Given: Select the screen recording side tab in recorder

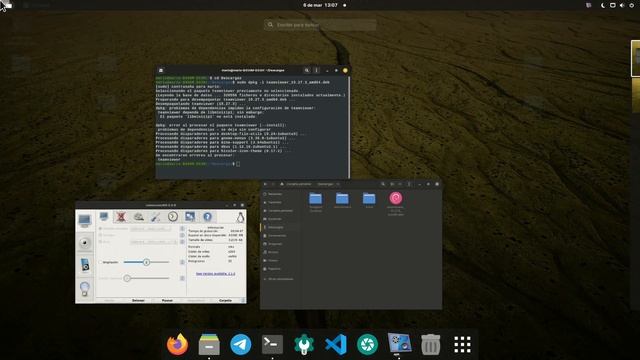Looking at the screenshot, I should pyautogui.click(x=85, y=221).
